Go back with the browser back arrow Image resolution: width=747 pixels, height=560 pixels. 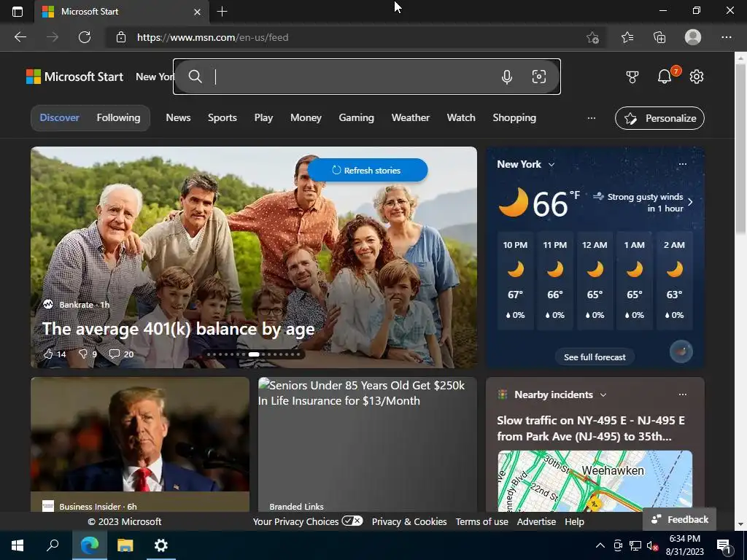pos(20,37)
